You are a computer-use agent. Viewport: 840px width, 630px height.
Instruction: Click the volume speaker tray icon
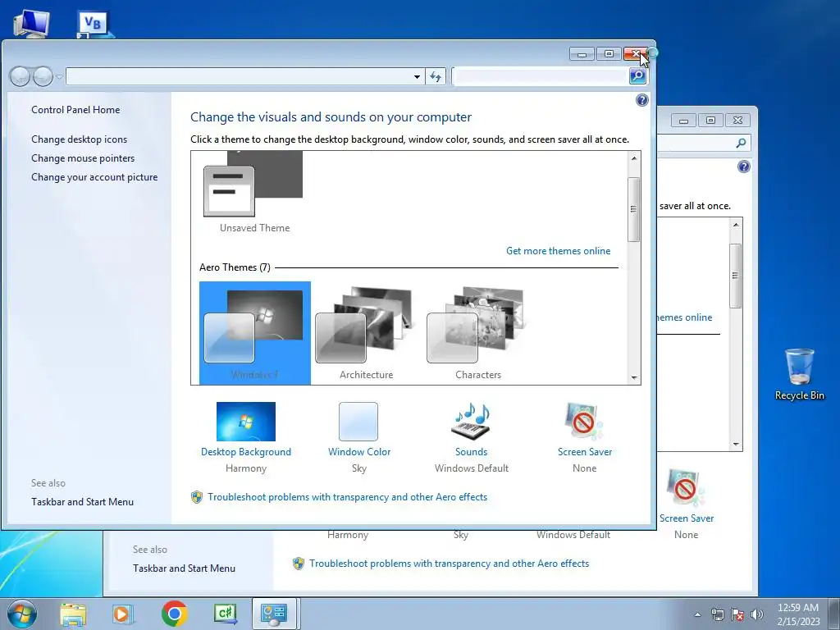click(x=756, y=614)
